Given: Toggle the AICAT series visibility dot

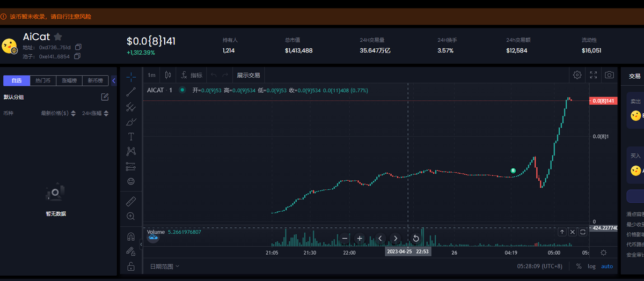Looking at the screenshot, I should [x=182, y=90].
